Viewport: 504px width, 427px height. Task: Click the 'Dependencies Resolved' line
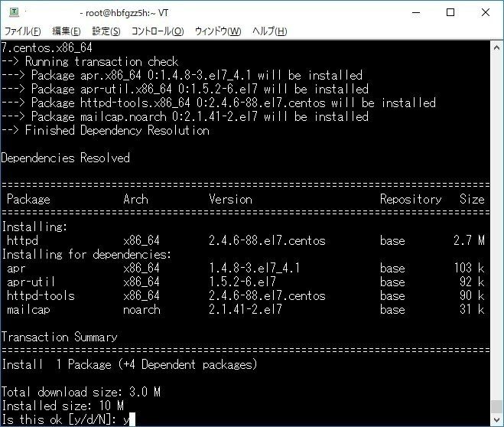[66, 158]
